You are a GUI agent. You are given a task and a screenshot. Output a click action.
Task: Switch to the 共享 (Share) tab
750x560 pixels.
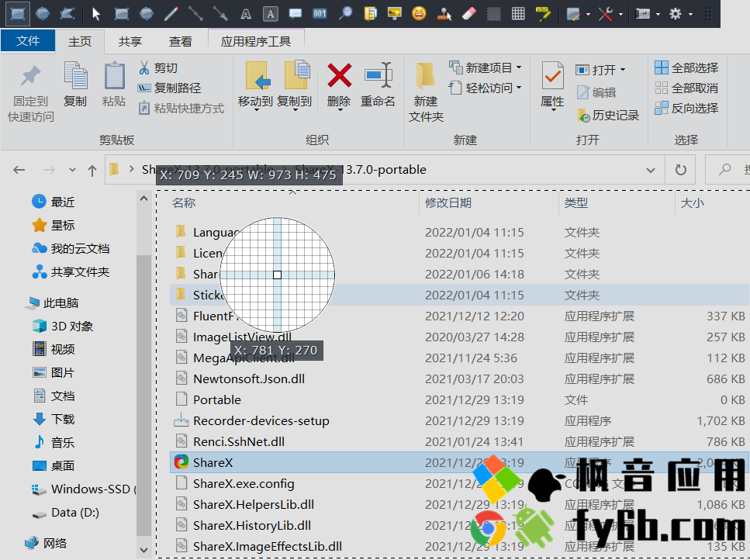(x=130, y=42)
